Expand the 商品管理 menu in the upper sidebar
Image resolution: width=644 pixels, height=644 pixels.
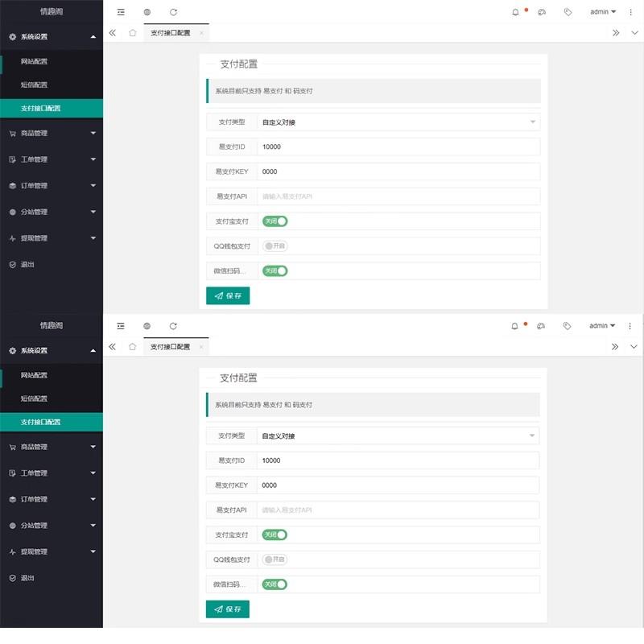[x=52, y=133]
